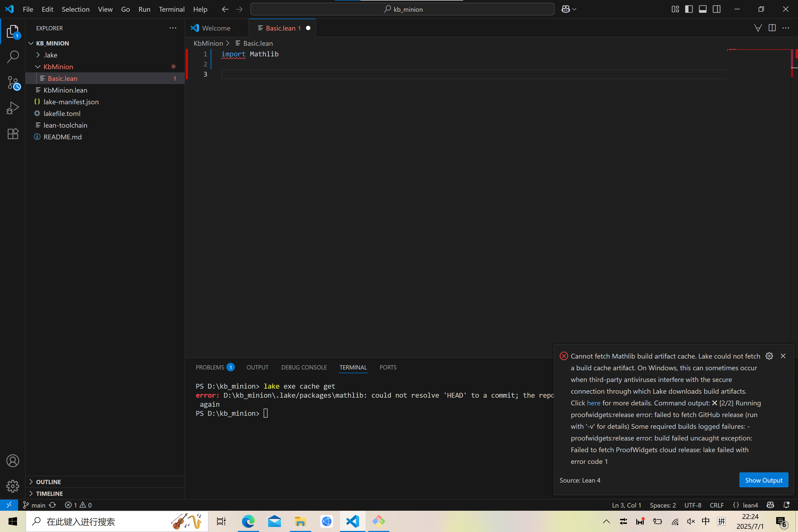798x532 pixels.
Task: Open the Accounts icon in activity bar
Action: click(x=13, y=460)
